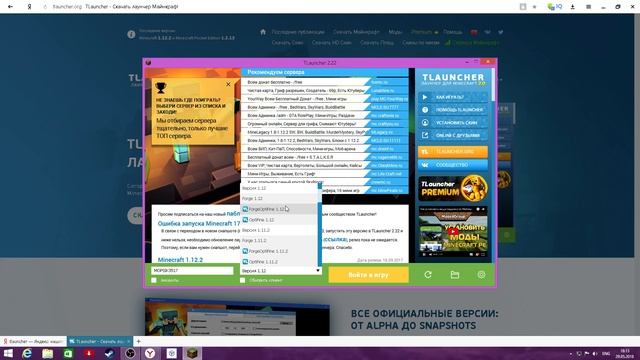
Task: Open 'Установить скин' button in TLauncher sidebar
Action: point(453,122)
